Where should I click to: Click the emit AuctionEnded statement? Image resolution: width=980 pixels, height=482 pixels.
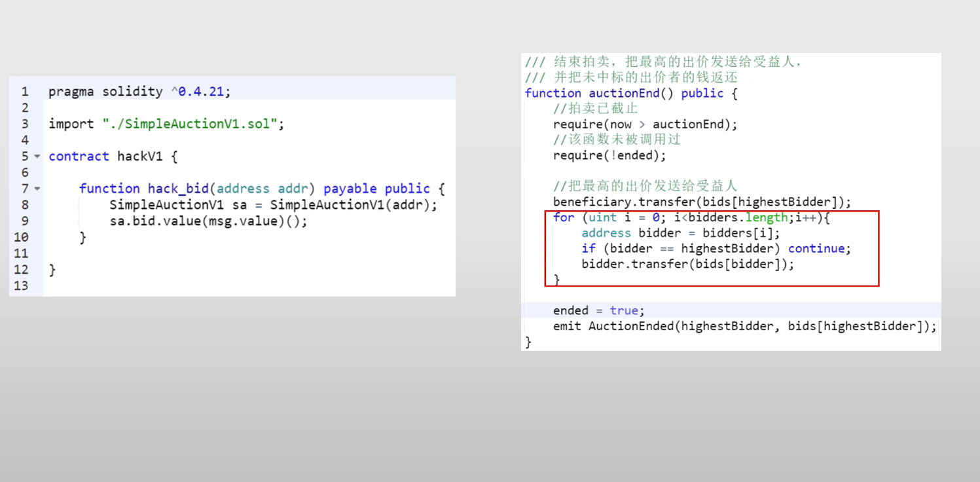coord(744,326)
